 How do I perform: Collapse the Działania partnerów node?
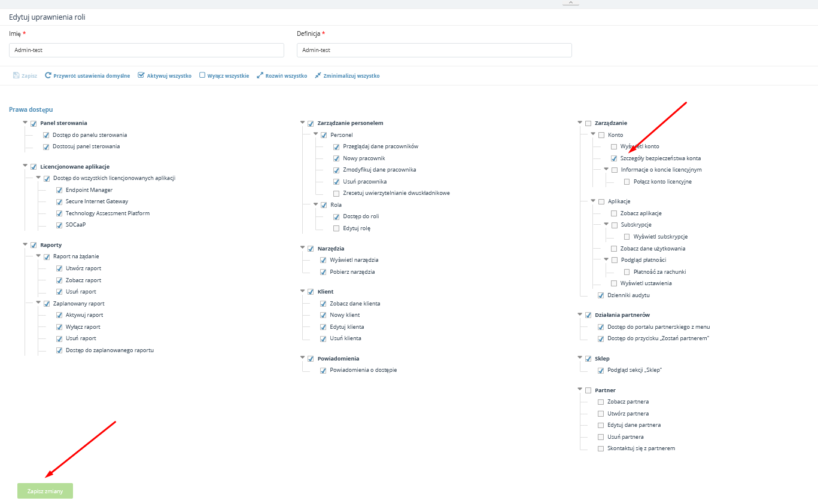tap(580, 314)
